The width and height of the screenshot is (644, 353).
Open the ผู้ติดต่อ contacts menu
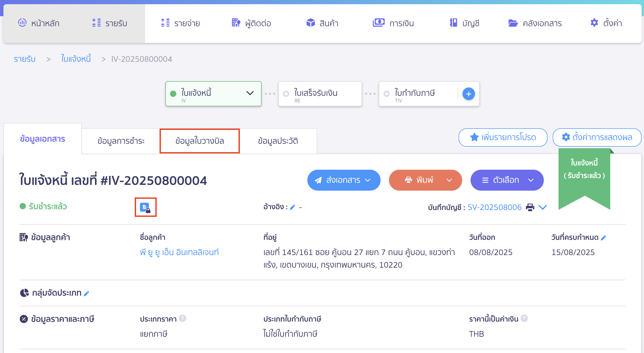(x=251, y=23)
